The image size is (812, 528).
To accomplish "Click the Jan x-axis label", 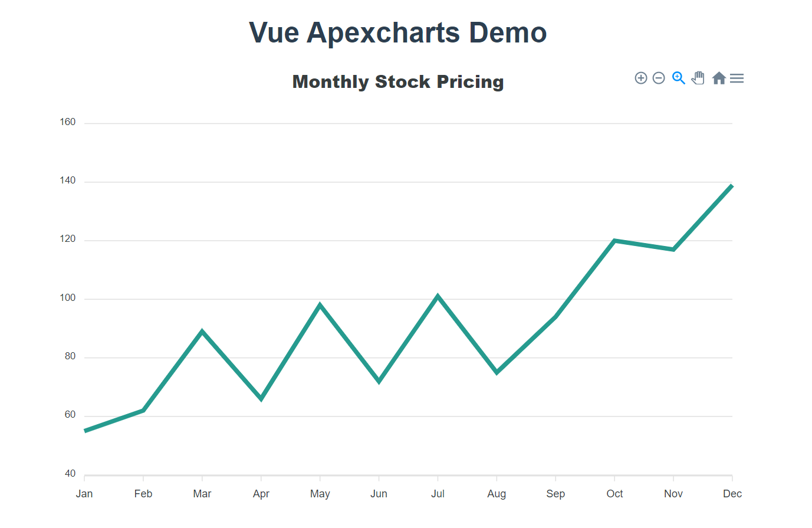I will coord(84,494).
